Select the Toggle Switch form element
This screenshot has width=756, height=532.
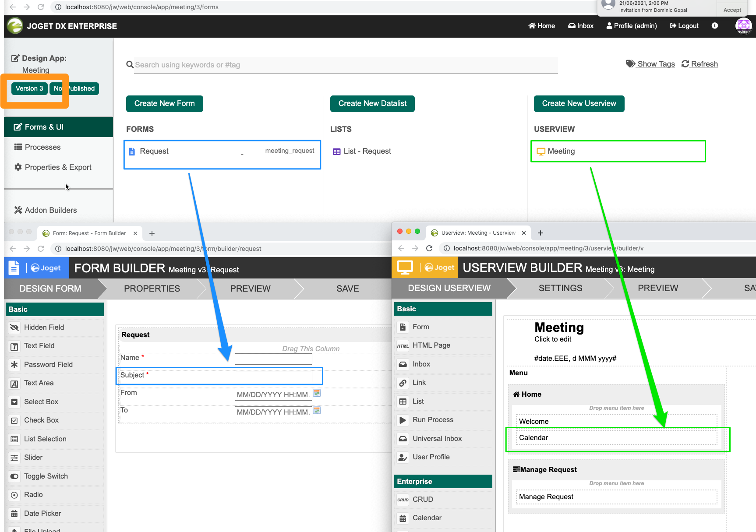pyautogui.click(x=46, y=476)
